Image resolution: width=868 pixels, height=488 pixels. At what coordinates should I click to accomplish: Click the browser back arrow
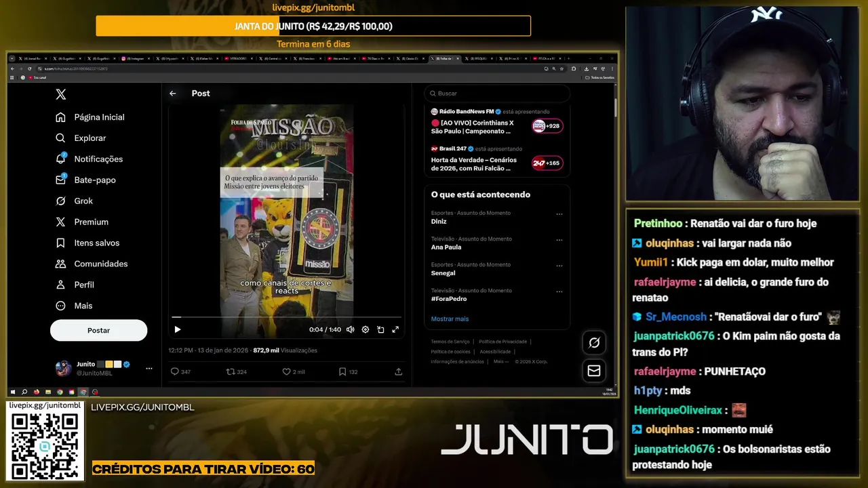click(x=13, y=69)
